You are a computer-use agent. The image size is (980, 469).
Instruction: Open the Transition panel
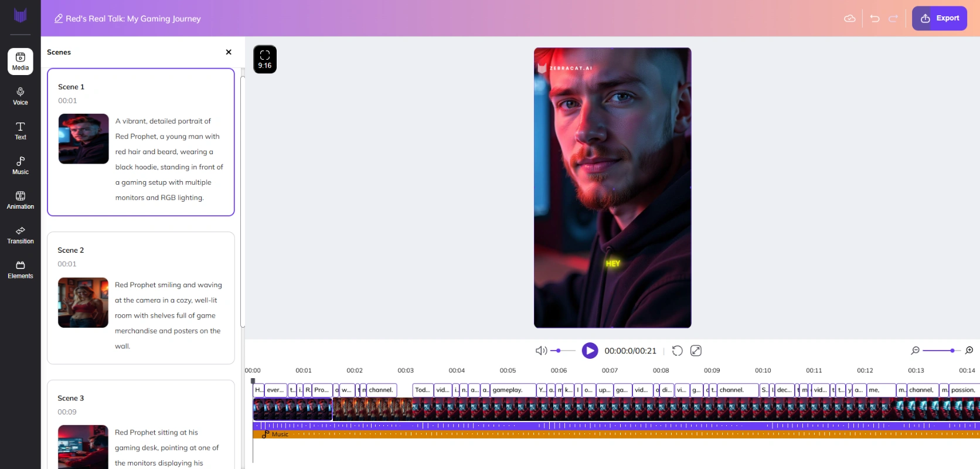(21, 235)
